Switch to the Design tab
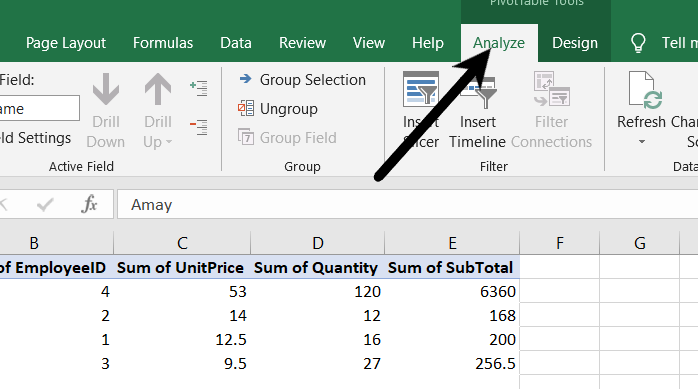This screenshot has width=698, height=389. click(x=575, y=43)
